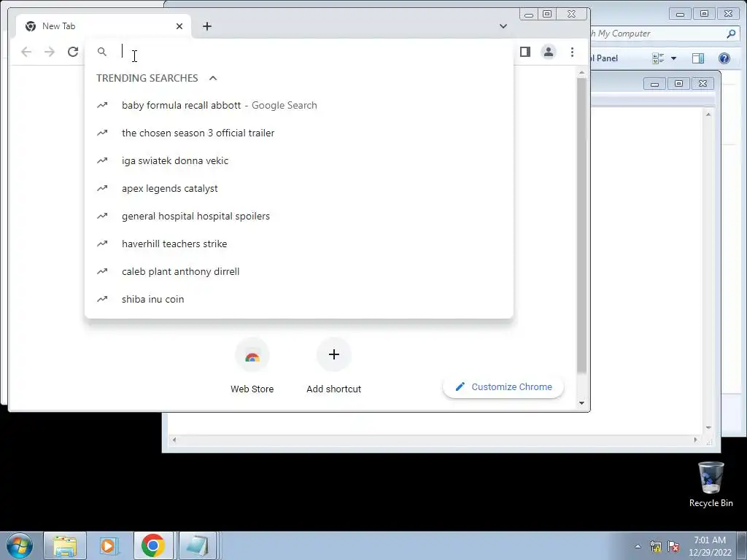
Task: Click Chrome's back navigation arrow
Action: (26, 52)
